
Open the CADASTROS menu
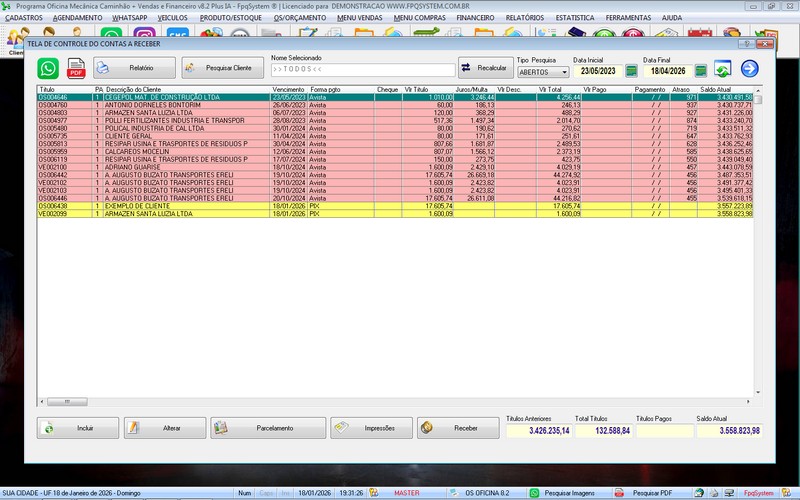pyautogui.click(x=24, y=18)
